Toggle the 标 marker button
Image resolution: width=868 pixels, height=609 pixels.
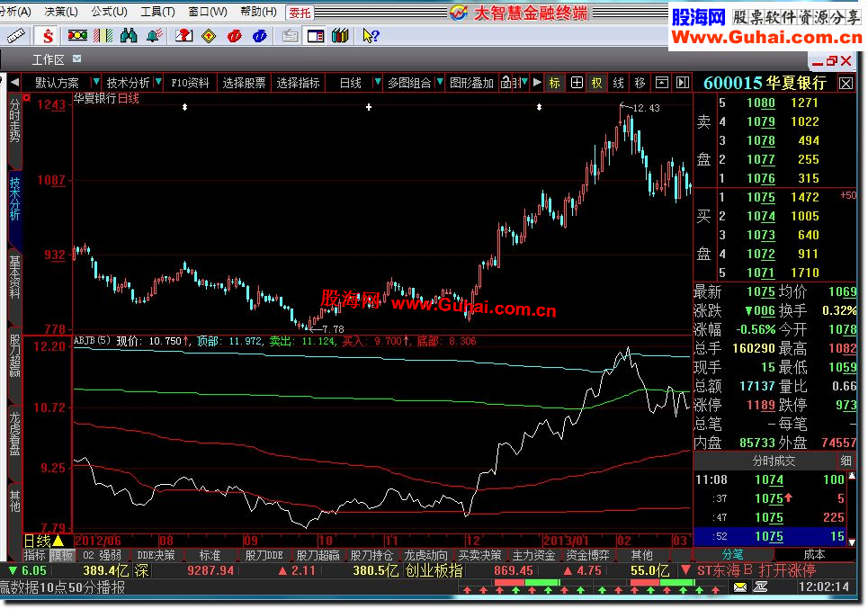click(x=555, y=83)
